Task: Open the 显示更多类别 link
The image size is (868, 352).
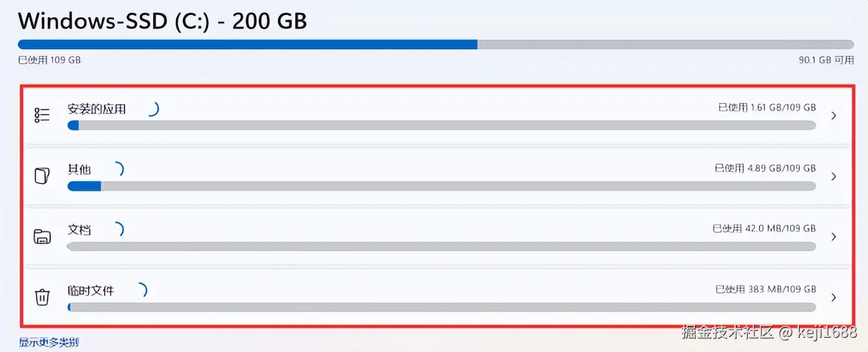Action: (x=49, y=342)
